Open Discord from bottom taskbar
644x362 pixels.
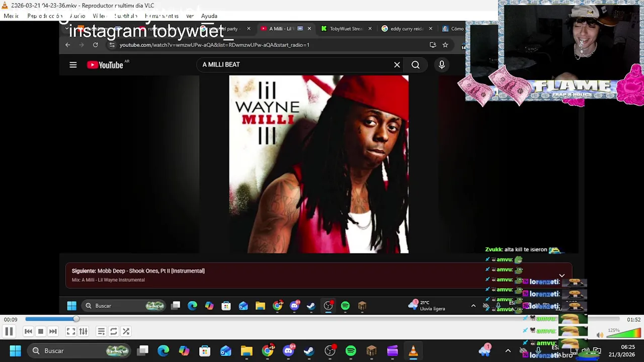(x=288, y=351)
